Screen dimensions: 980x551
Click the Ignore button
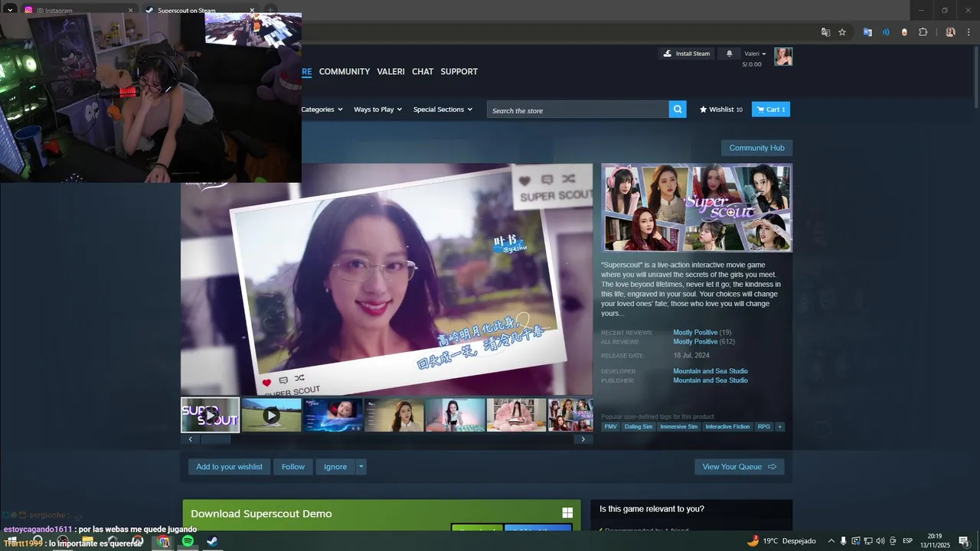(x=335, y=467)
